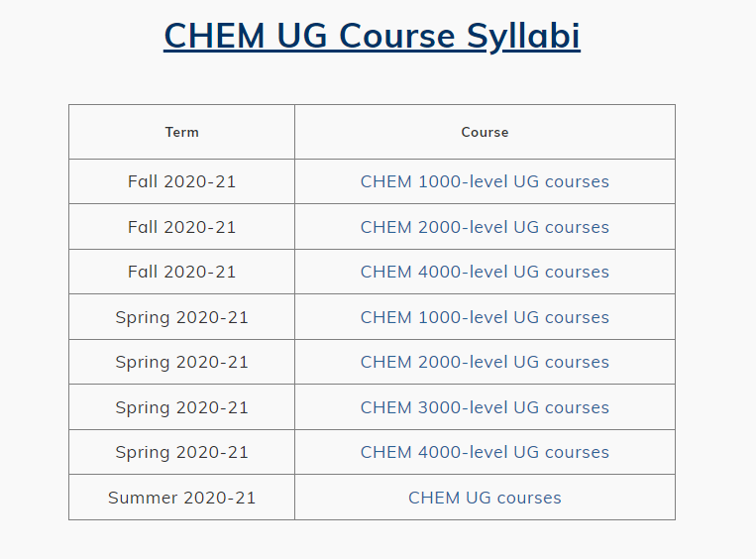756x559 pixels.
Task: Open Spring 2020-21 CHEM 1000-level UG courses link
Action: pos(485,317)
